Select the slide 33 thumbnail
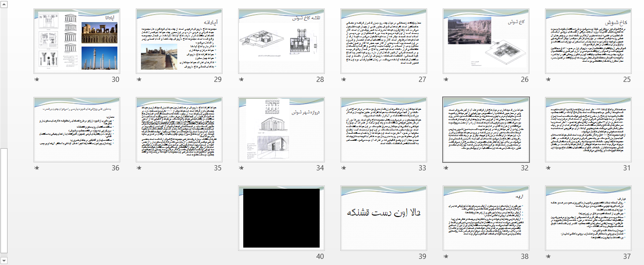The width and height of the screenshot is (644, 265). [383, 130]
